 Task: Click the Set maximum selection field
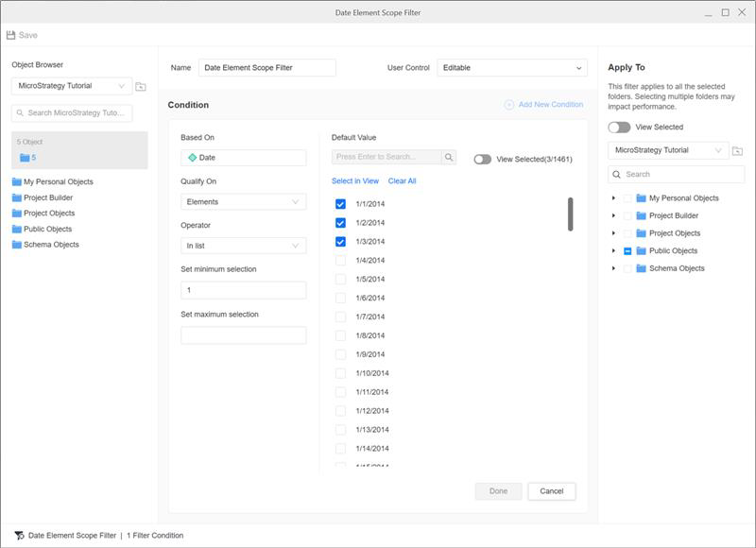[243, 335]
